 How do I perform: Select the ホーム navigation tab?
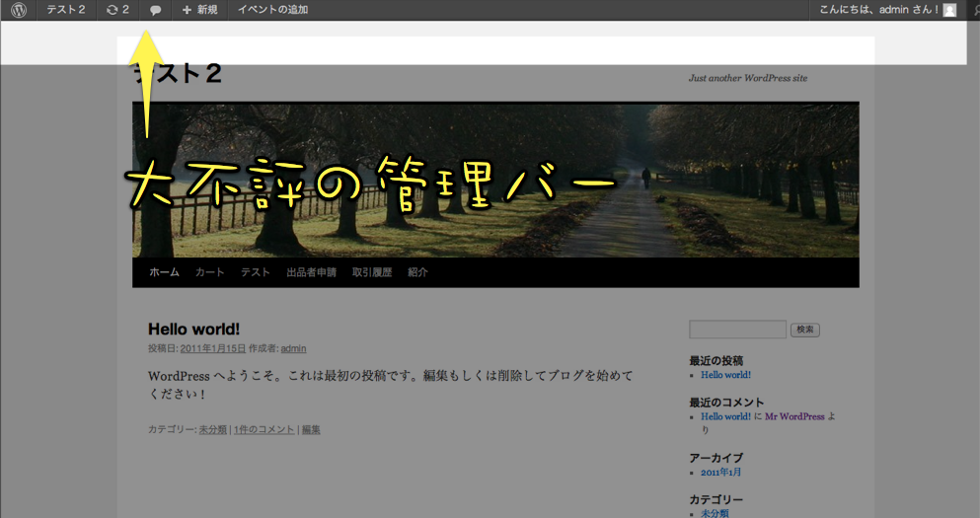164,272
